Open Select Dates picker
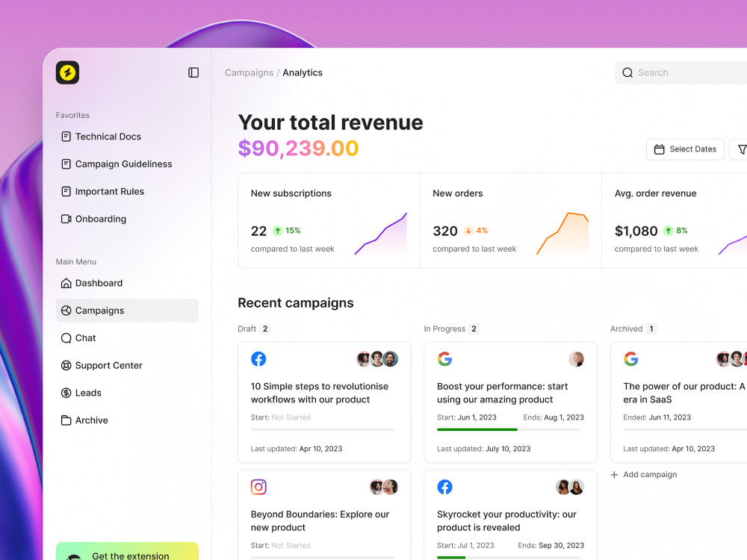Screen dimensions: 747x560 685,149
